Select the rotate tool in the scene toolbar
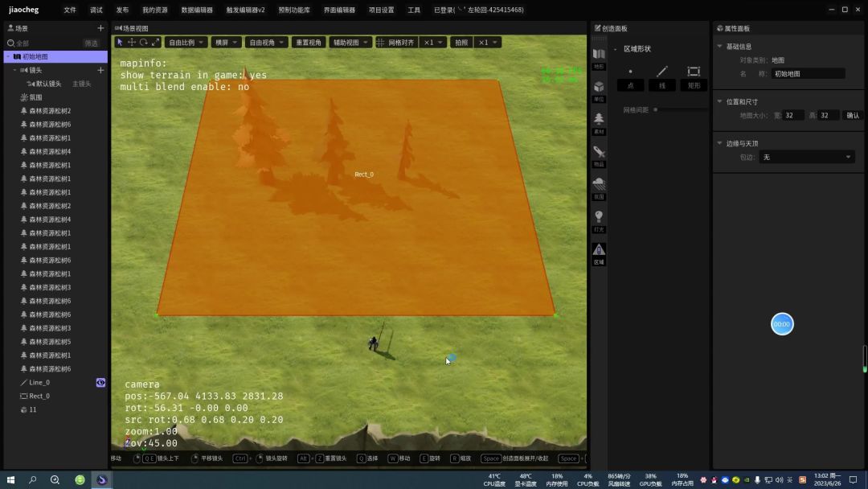This screenshot has height=489, width=868. pyautogui.click(x=143, y=42)
